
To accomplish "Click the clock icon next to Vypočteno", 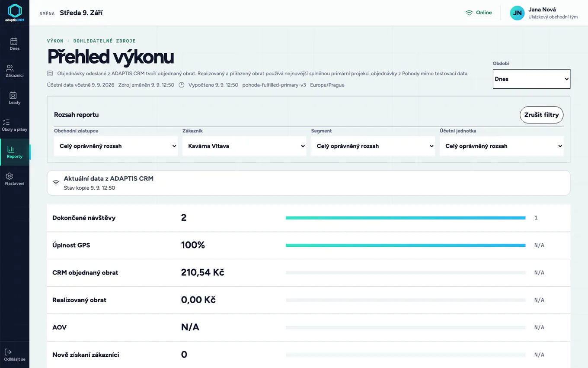I will pos(182,85).
